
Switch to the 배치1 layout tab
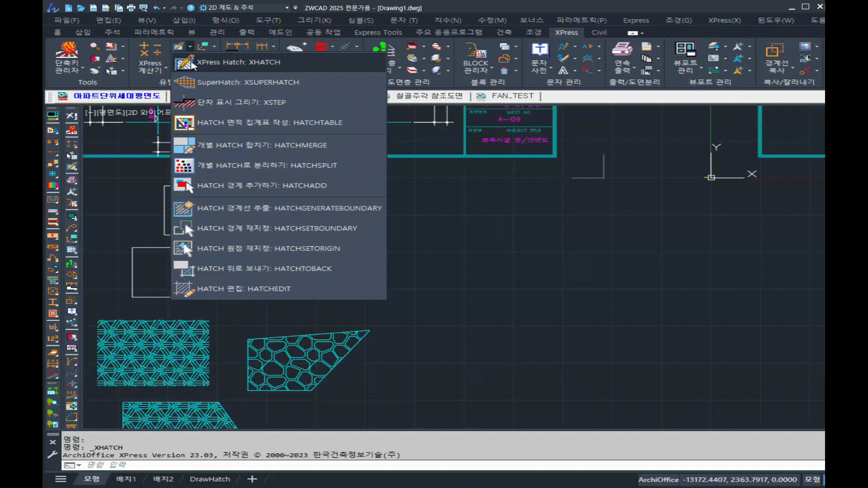(126, 479)
